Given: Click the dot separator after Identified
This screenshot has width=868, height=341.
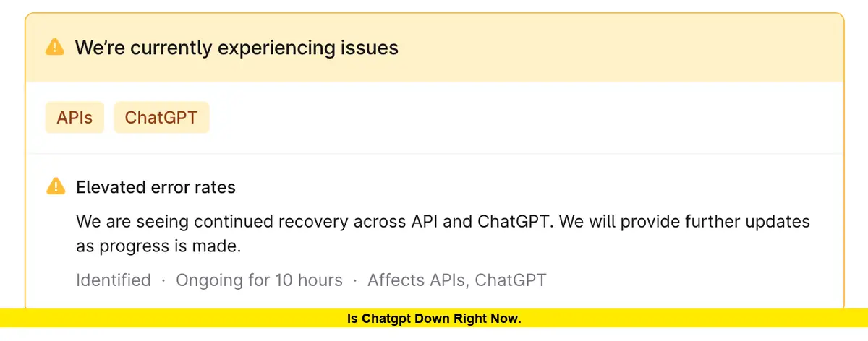Looking at the screenshot, I should (x=163, y=280).
